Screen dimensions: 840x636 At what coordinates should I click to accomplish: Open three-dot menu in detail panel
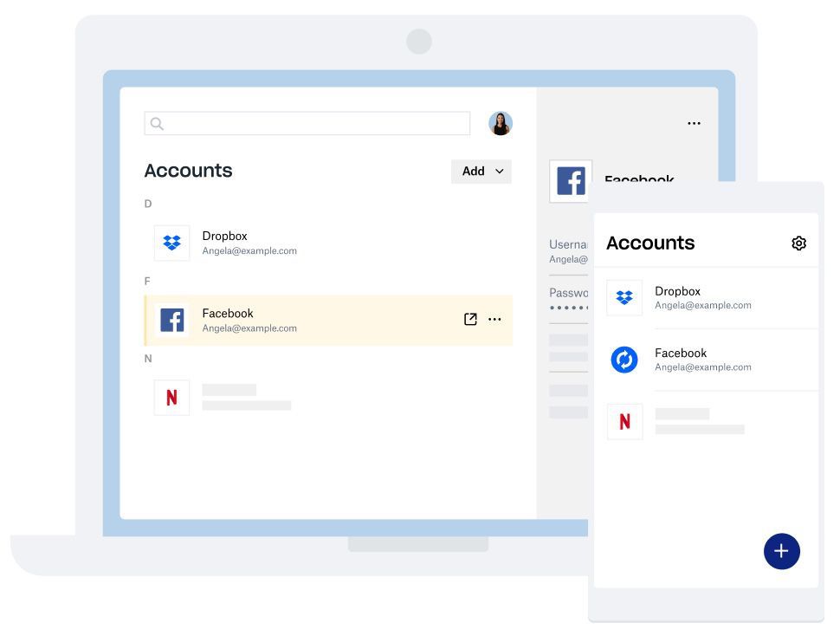(694, 123)
